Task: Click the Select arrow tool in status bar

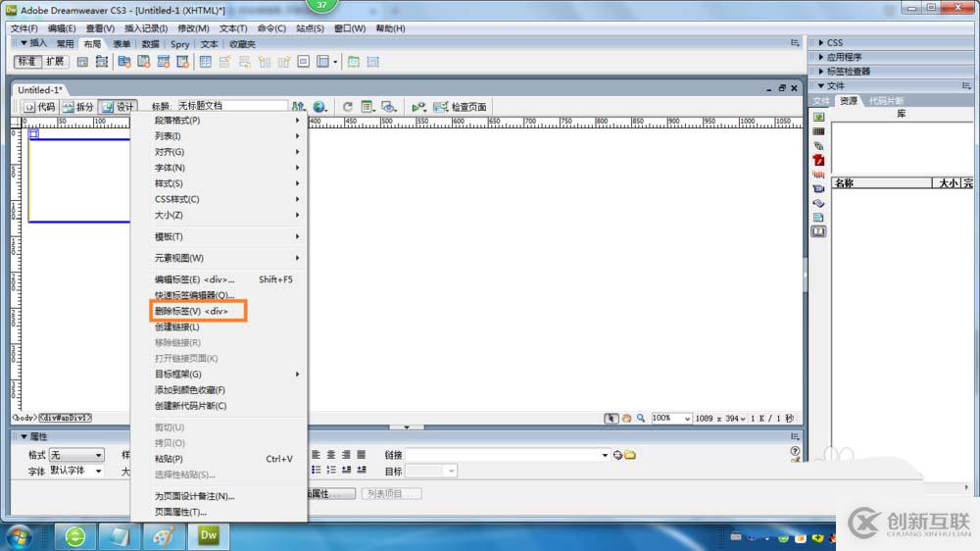Action: [x=612, y=418]
